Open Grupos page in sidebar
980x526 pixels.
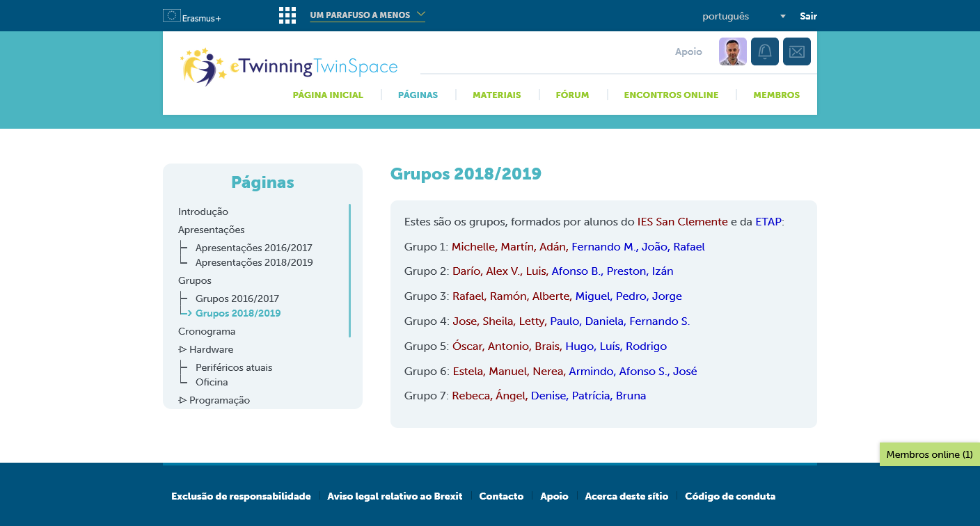pyautogui.click(x=195, y=280)
